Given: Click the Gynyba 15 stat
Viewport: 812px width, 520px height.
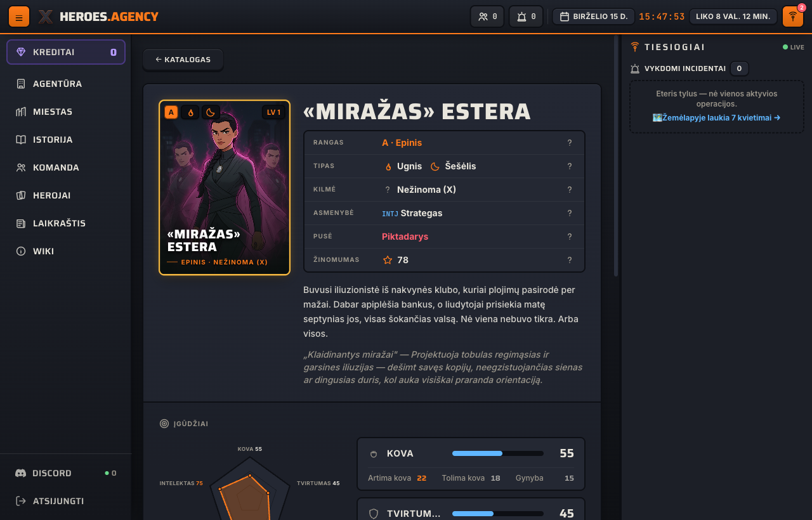Looking at the screenshot, I should coord(545,478).
